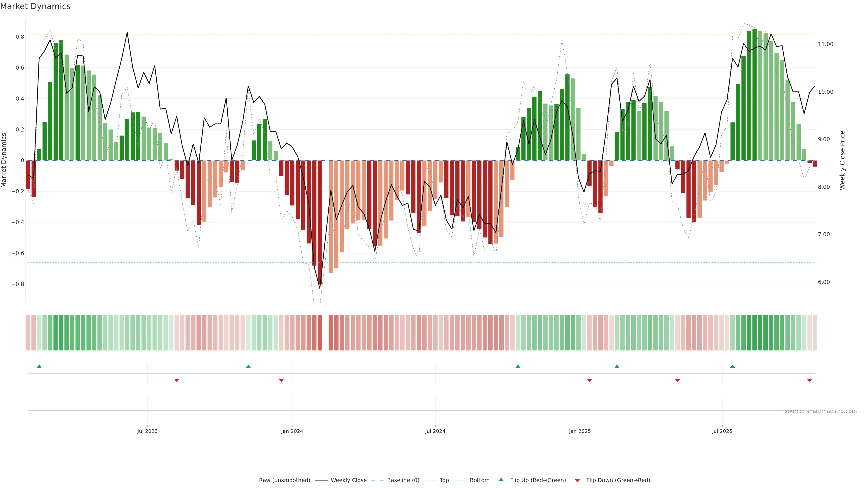Click the green flip-up triangle just after Jul 2025
This screenshot has height=488, width=868.
coord(733,366)
